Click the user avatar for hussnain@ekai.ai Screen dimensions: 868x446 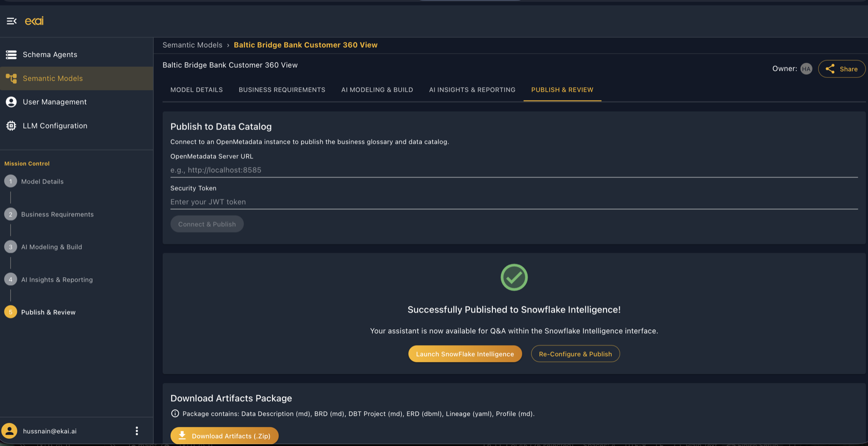pos(10,431)
